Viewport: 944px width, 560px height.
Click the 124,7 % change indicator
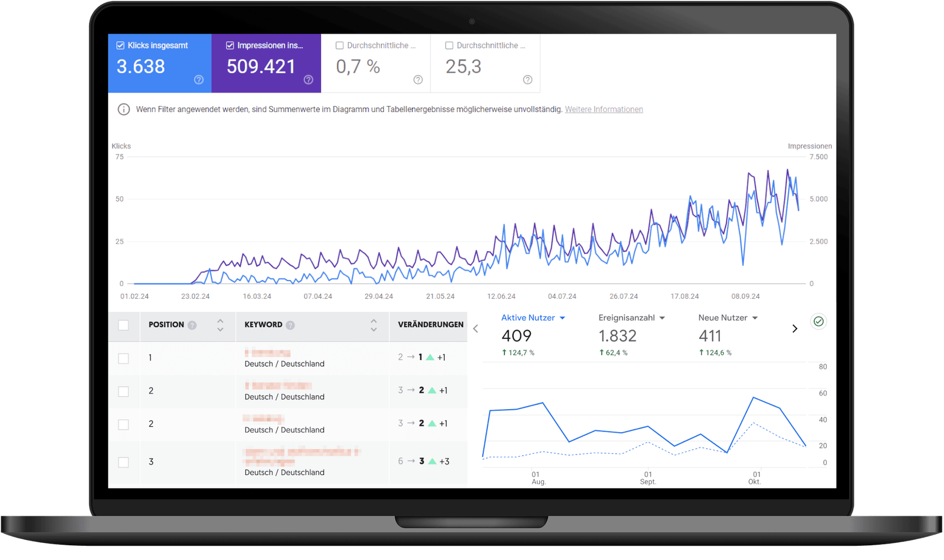point(518,353)
